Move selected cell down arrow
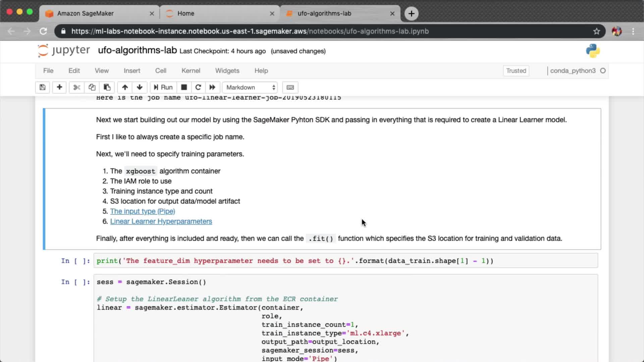644x362 pixels. click(x=140, y=87)
